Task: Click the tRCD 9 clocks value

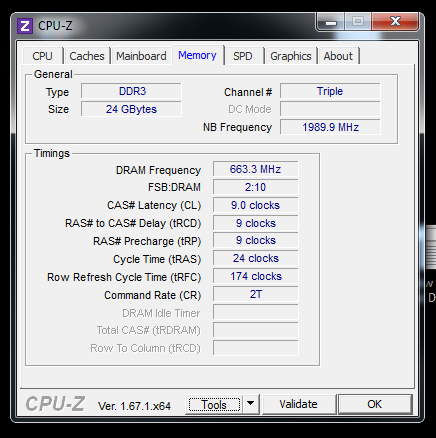Action: click(x=256, y=223)
